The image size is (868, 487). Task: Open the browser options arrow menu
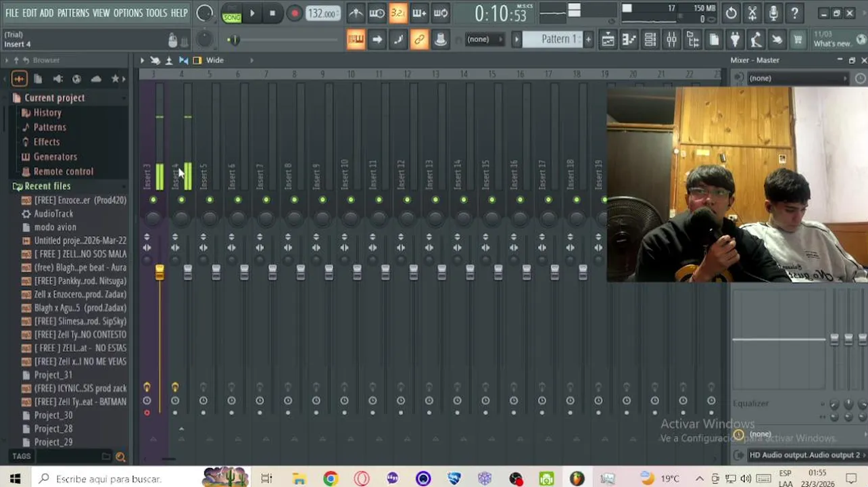click(7, 60)
